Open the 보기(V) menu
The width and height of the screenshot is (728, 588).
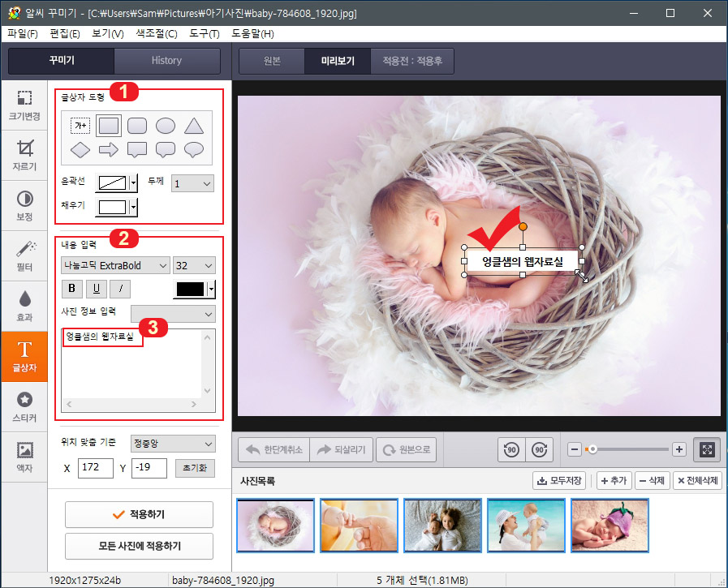[x=108, y=33]
